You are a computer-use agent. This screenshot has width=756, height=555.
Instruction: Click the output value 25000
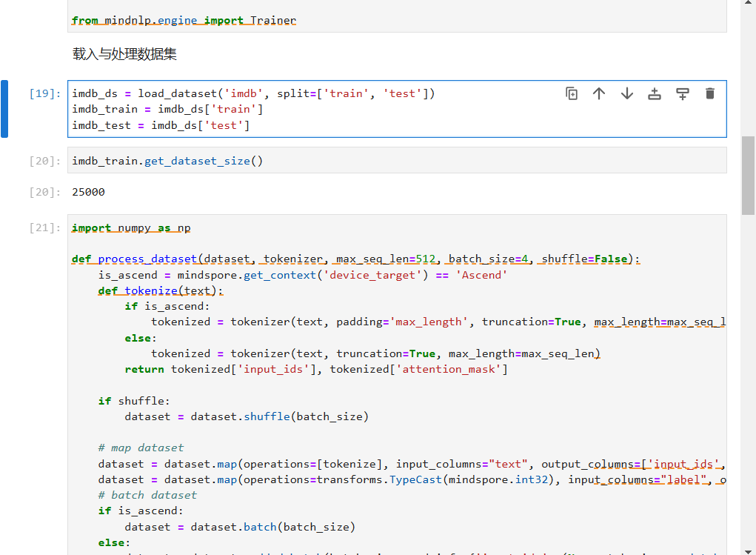pyautogui.click(x=88, y=192)
